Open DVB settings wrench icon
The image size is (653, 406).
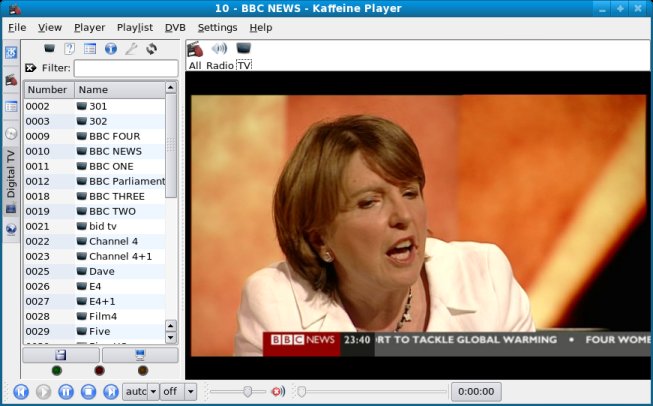coord(131,49)
